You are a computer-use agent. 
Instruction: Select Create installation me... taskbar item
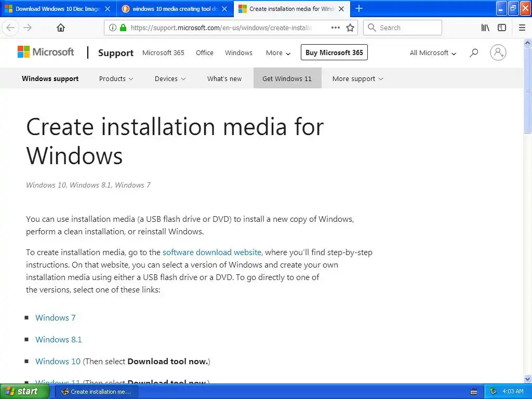[97, 392]
